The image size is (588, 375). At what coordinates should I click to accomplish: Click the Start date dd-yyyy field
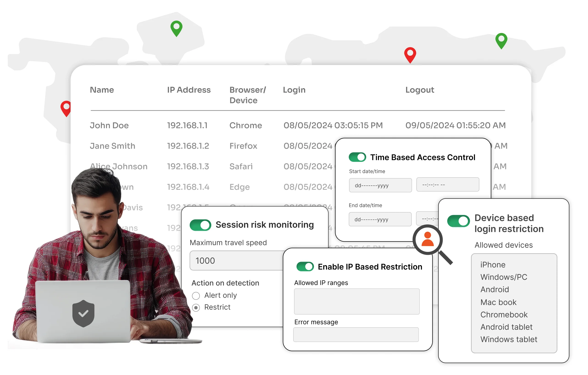380,185
